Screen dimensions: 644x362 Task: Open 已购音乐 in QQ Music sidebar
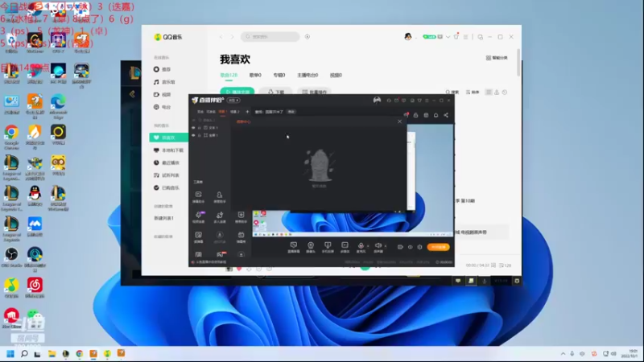(x=167, y=188)
